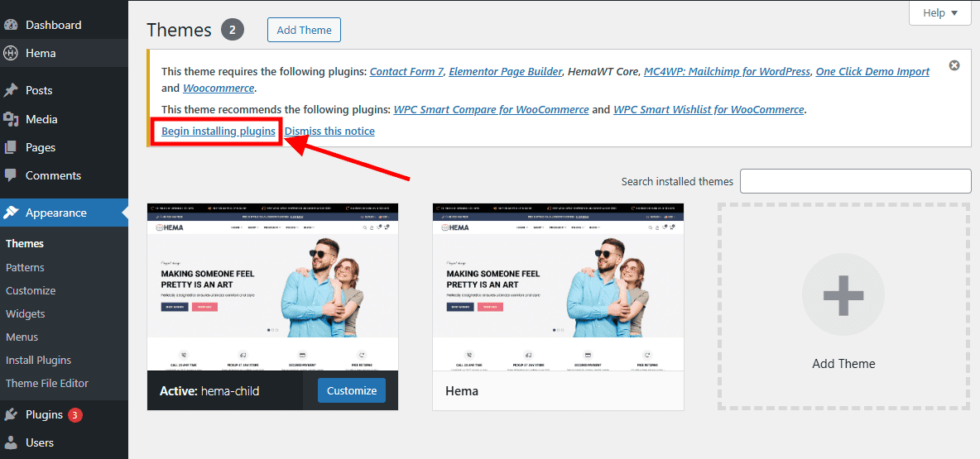Go to Widgets in the sidebar
This screenshot has height=459, width=980.
(26, 313)
